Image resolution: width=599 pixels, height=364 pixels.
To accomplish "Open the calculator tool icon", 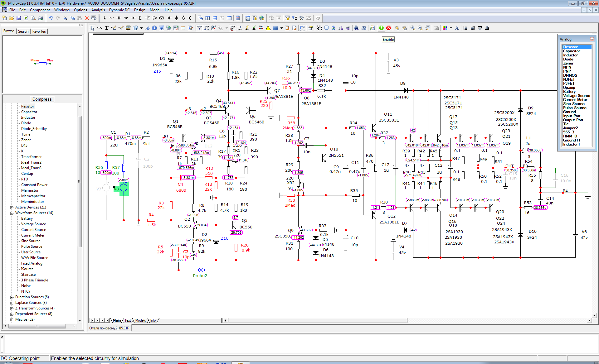I will (238, 18).
